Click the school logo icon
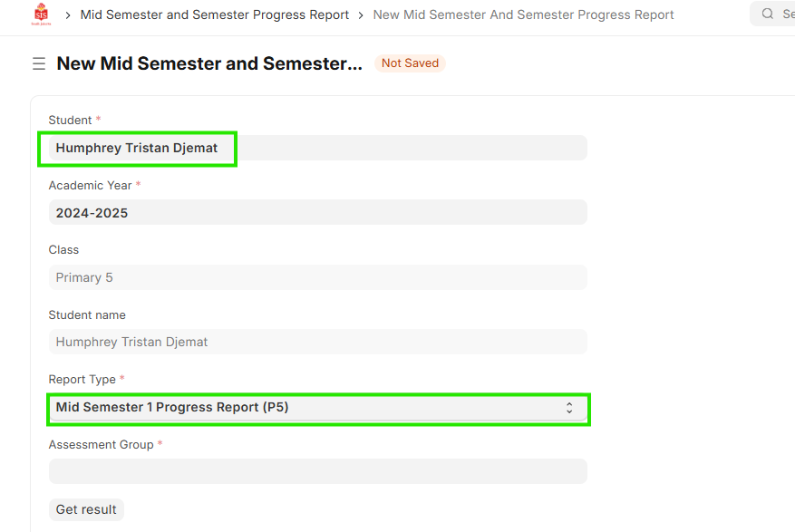Screen dimensions: 795x532 coord(41,15)
